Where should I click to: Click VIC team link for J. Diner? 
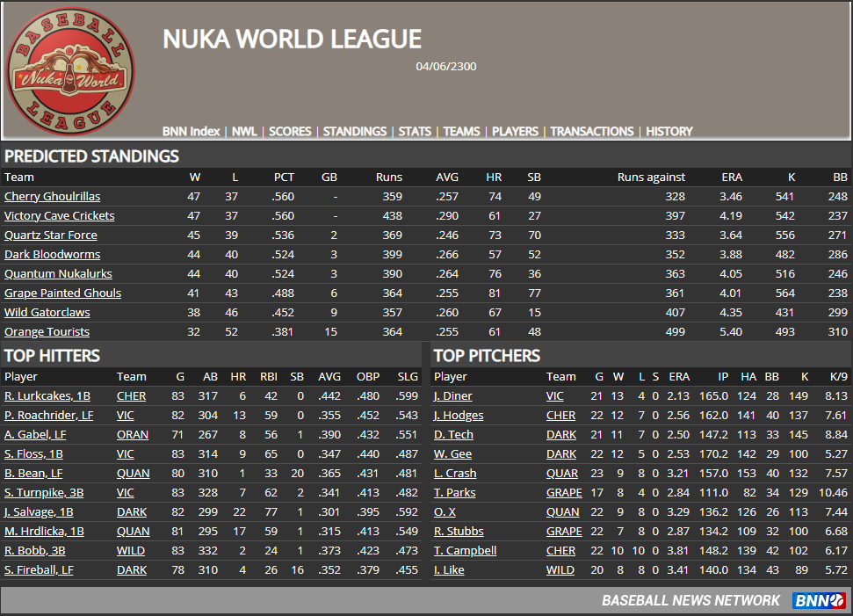(555, 396)
